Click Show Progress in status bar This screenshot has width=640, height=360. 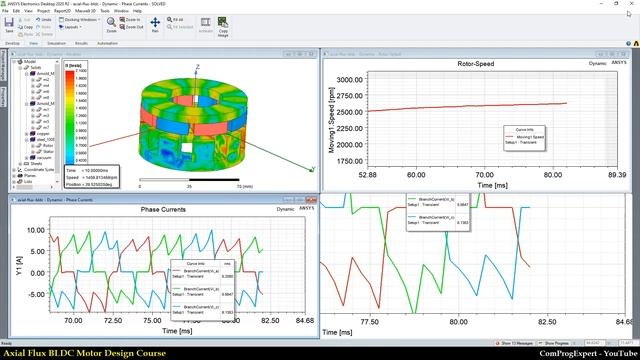click(553, 343)
